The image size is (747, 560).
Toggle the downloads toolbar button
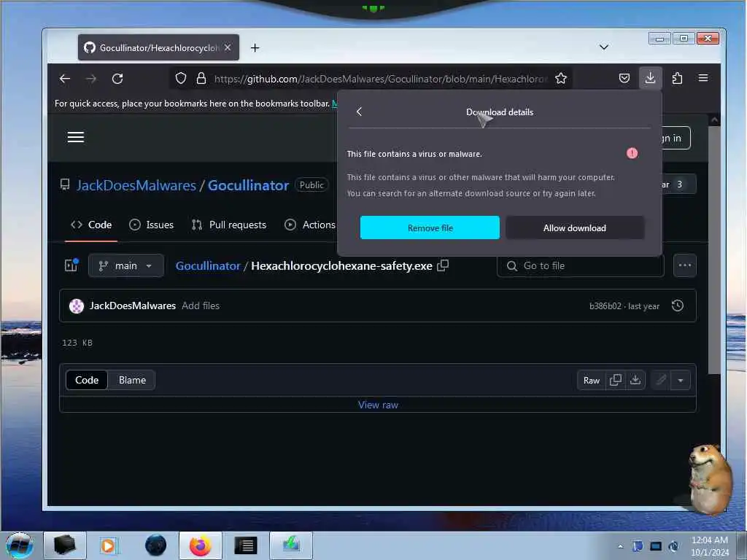click(x=650, y=78)
